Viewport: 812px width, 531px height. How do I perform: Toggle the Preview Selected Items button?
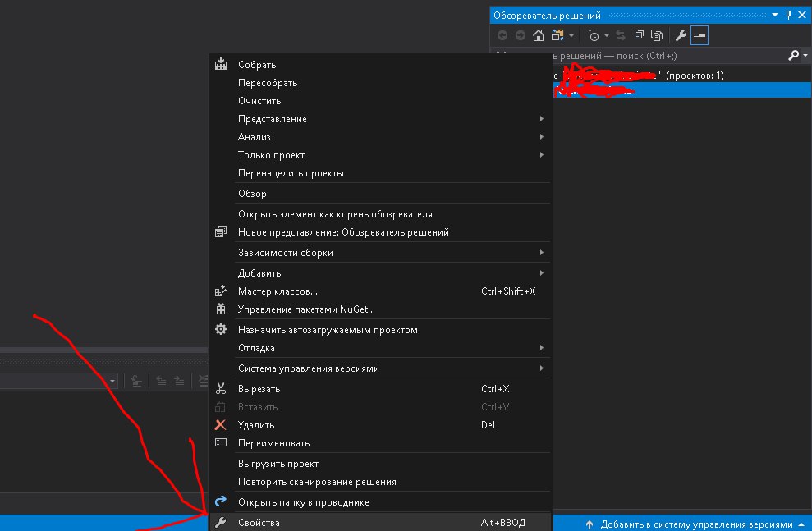click(700, 35)
